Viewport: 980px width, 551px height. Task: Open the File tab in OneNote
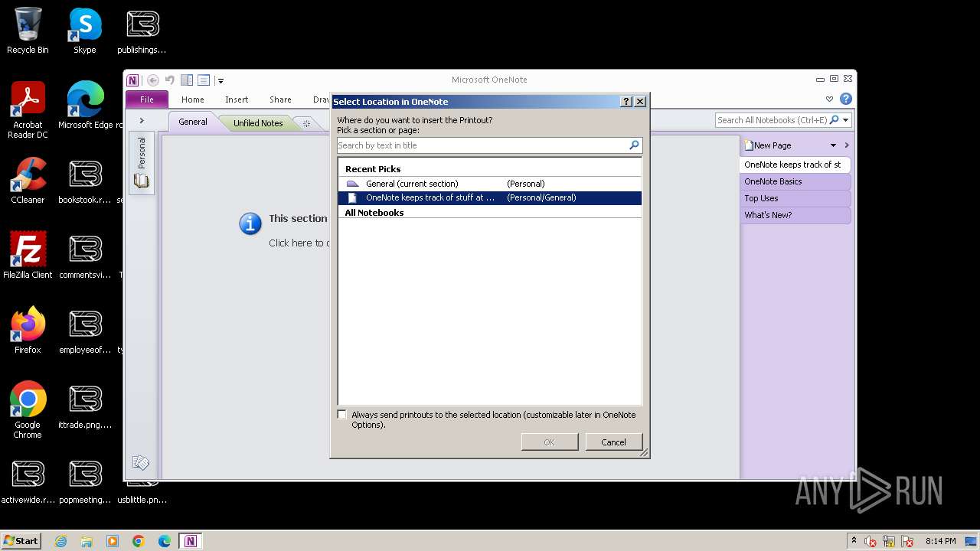tap(147, 99)
